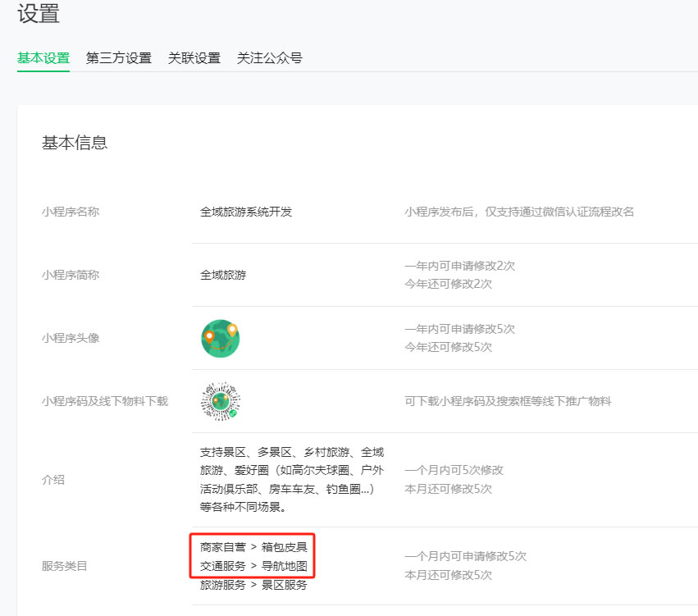Click the note 今年还可修改2次
The width and height of the screenshot is (698, 616).
(449, 284)
